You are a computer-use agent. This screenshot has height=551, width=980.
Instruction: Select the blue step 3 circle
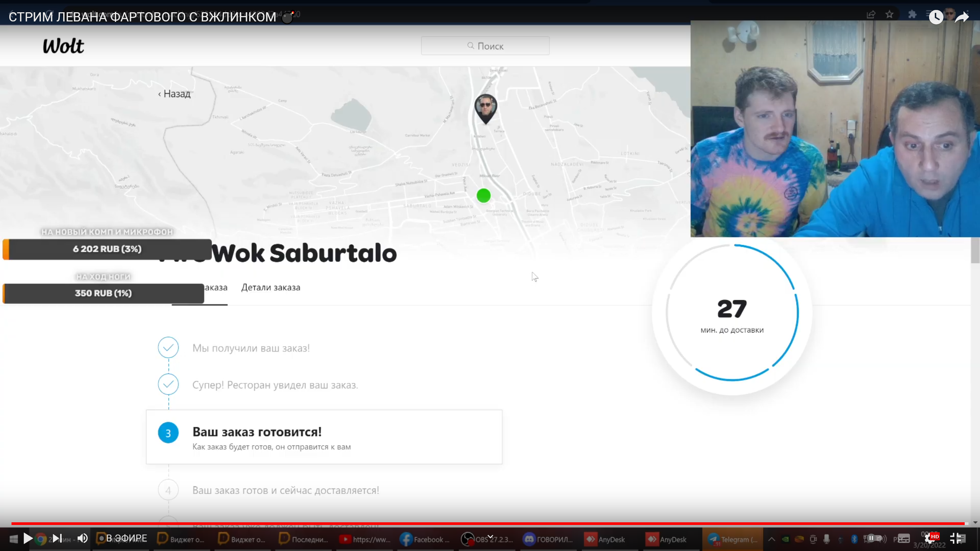[168, 433]
